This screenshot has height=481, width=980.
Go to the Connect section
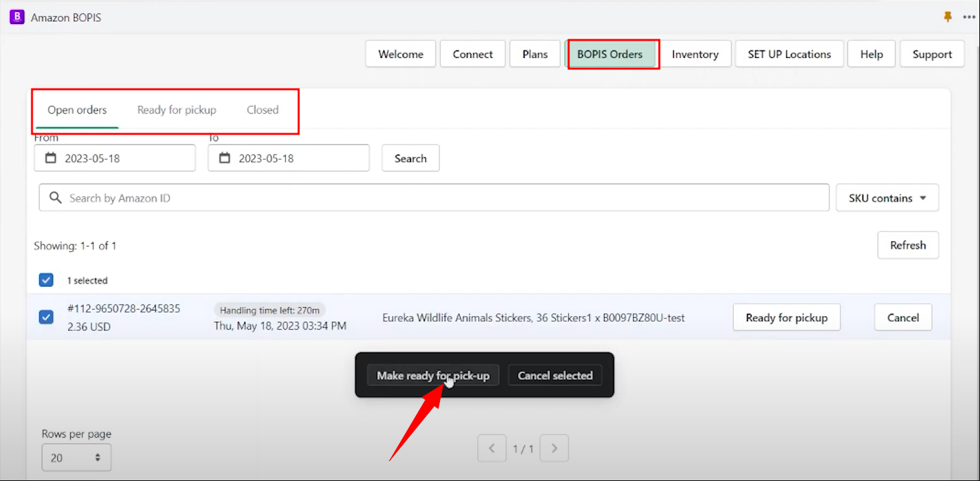pos(473,54)
